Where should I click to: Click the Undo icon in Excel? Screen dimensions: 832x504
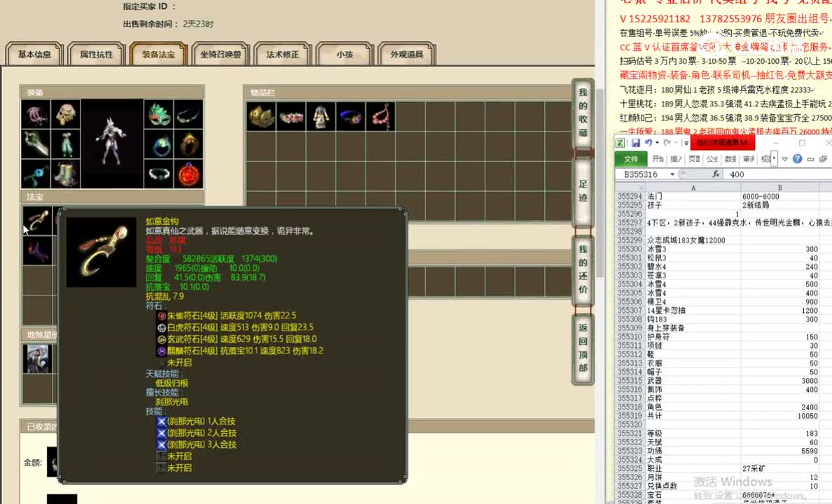coord(649,143)
